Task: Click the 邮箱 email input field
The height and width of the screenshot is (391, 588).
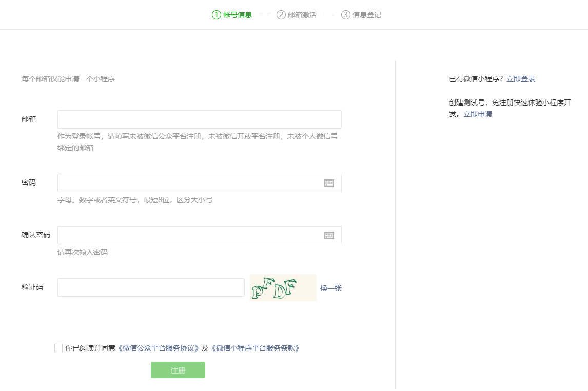Action: point(199,119)
